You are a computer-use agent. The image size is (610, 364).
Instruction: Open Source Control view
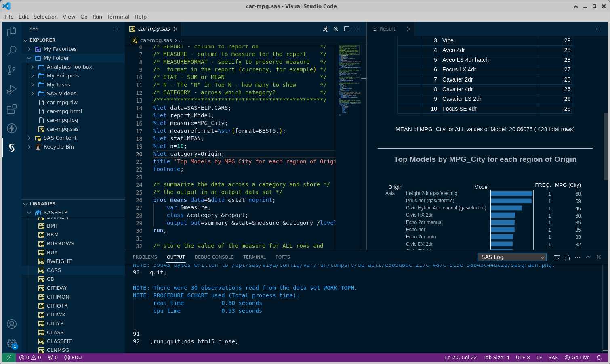tap(12, 70)
